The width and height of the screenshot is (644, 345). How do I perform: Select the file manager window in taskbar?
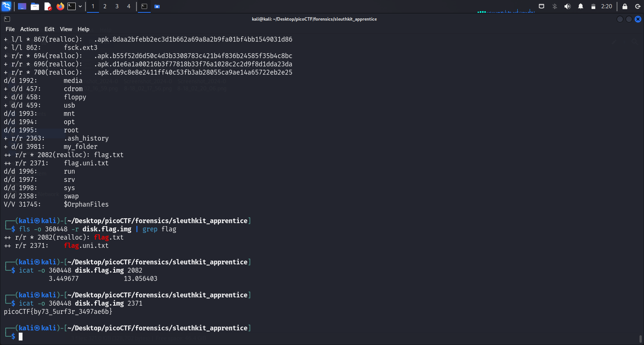tap(157, 6)
